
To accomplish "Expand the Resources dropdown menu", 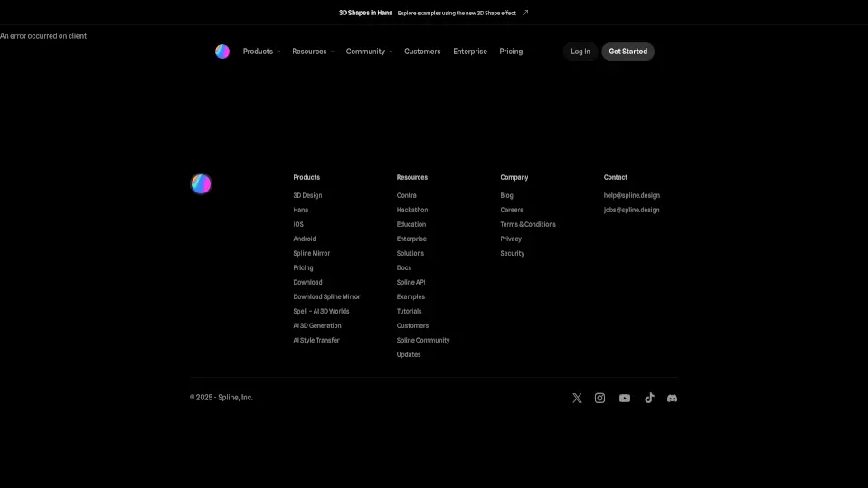I will tap(313, 52).
